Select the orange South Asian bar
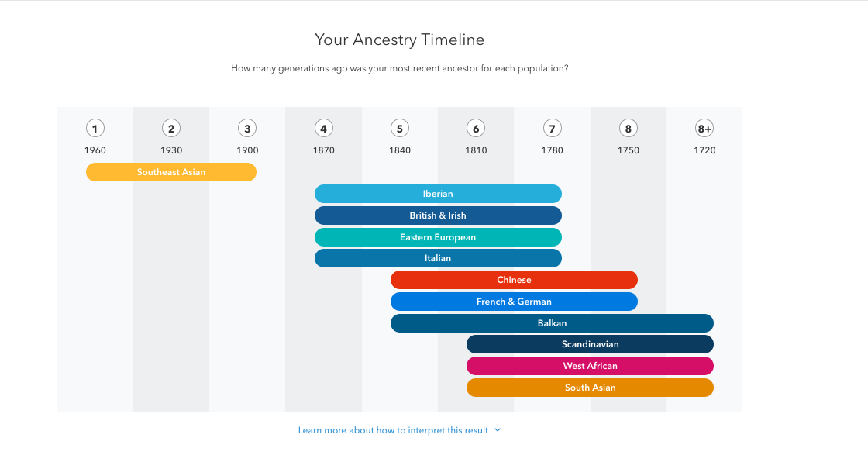 [x=590, y=388]
